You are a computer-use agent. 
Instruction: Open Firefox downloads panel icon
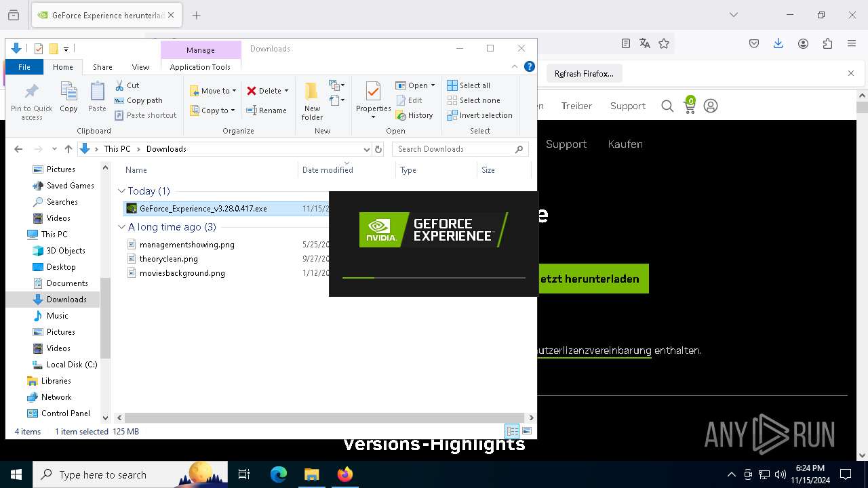pos(778,43)
